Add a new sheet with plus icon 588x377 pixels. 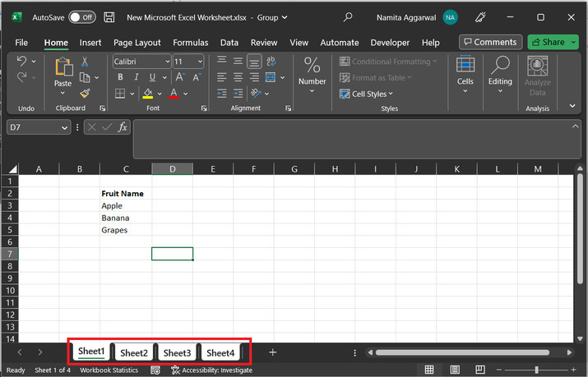pyautogui.click(x=272, y=352)
